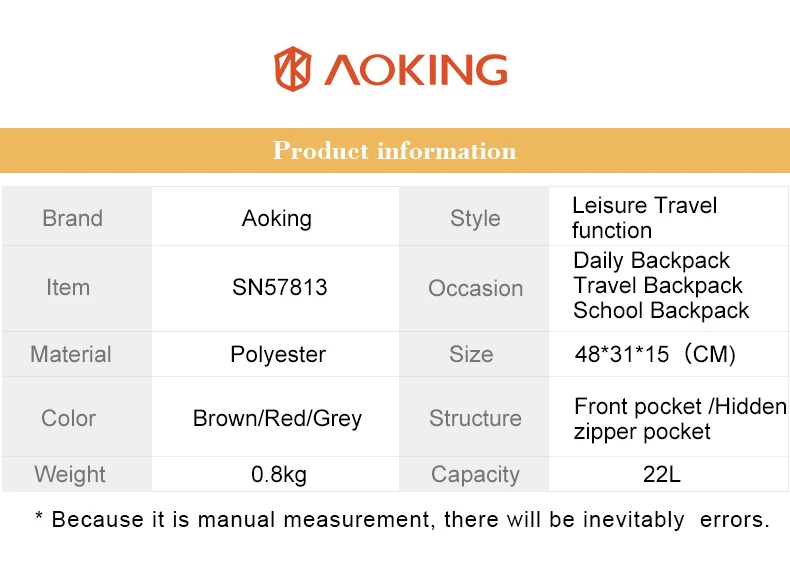Select the Polyester material value
The height and width of the screenshot is (582, 790).
click(278, 354)
